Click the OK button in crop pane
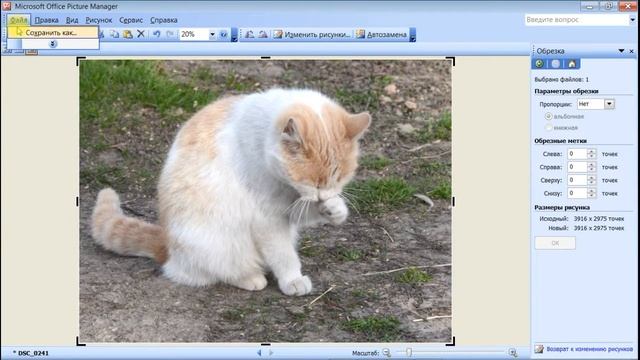The width and height of the screenshot is (640, 360). click(x=555, y=243)
